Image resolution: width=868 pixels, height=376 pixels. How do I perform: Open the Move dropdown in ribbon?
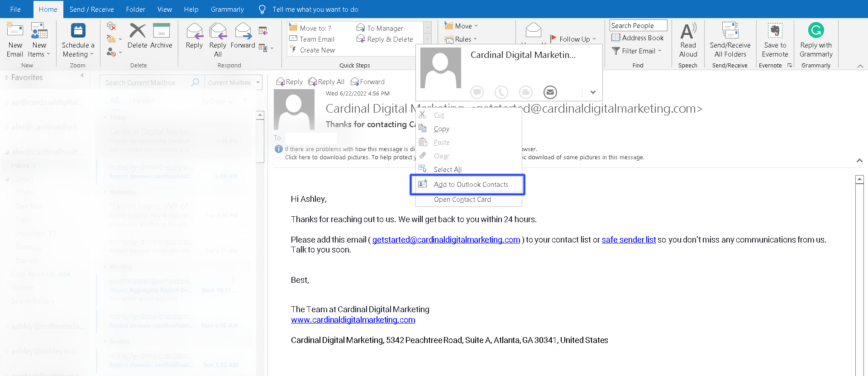[461, 26]
